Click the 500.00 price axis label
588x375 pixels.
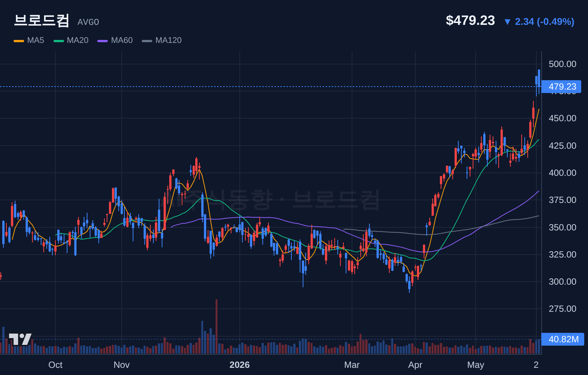point(562,64)
